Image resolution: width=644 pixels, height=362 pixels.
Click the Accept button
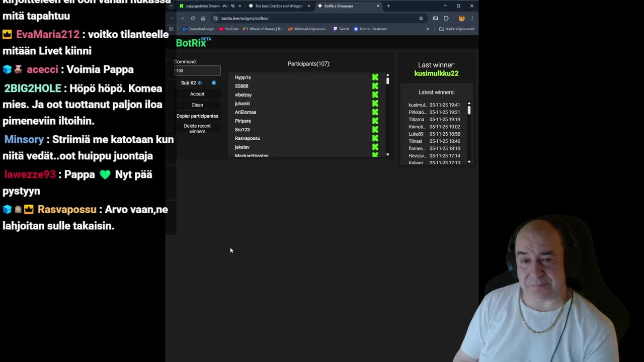tap(197, 94)
